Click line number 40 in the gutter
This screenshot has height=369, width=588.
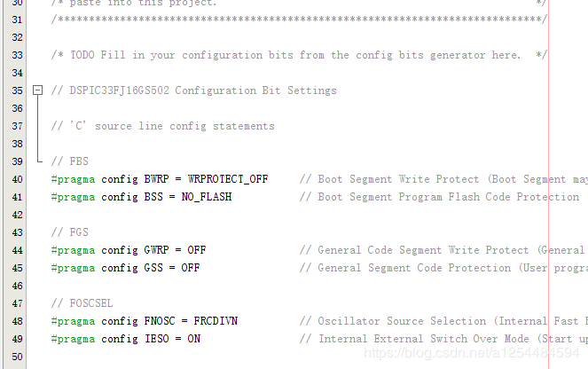(x=18, y=179)
